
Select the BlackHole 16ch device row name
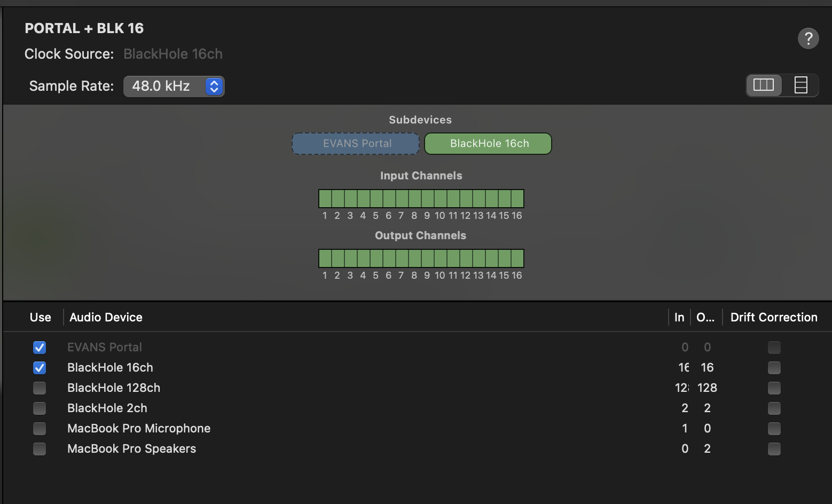110,367
